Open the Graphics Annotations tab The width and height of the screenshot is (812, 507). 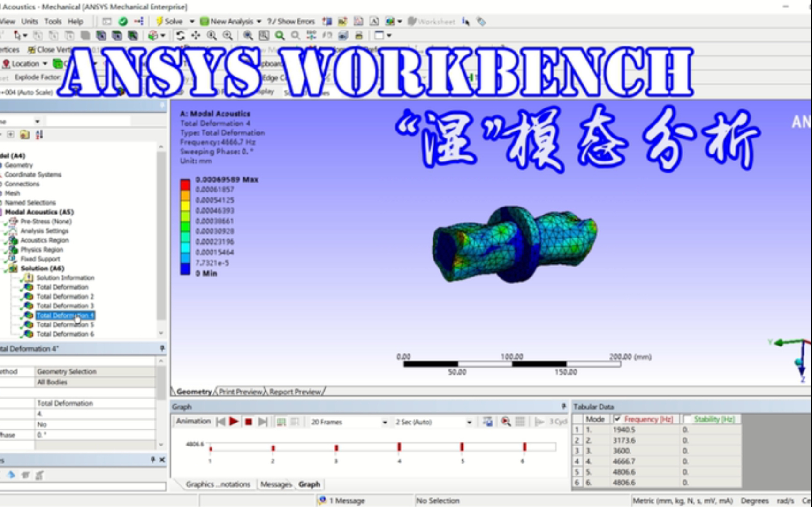pyautogui.click(x=218, y=484)
